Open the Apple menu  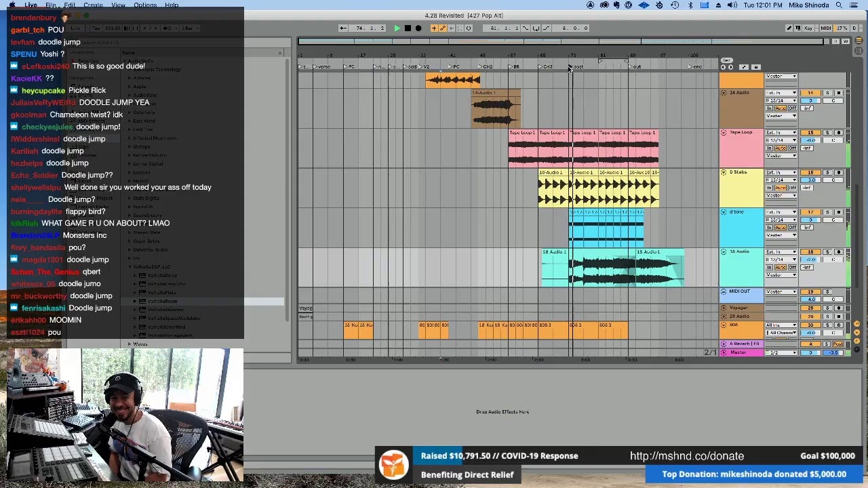tap(12, 5)
